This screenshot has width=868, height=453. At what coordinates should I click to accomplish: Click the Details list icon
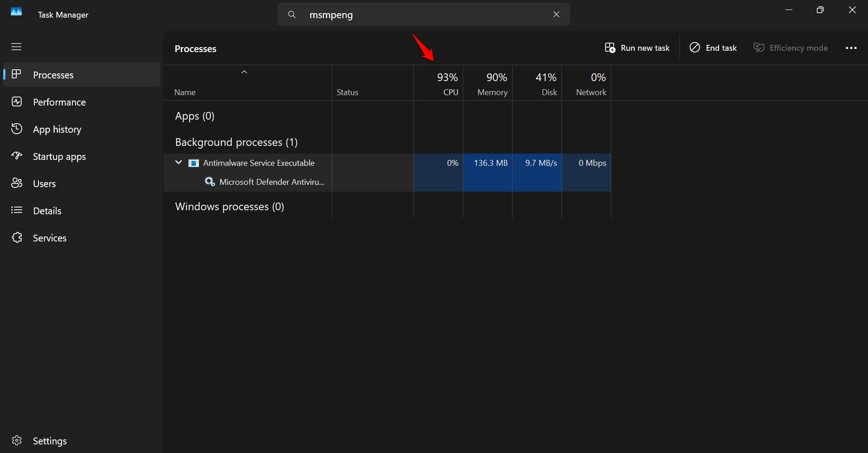coord(17,210)
